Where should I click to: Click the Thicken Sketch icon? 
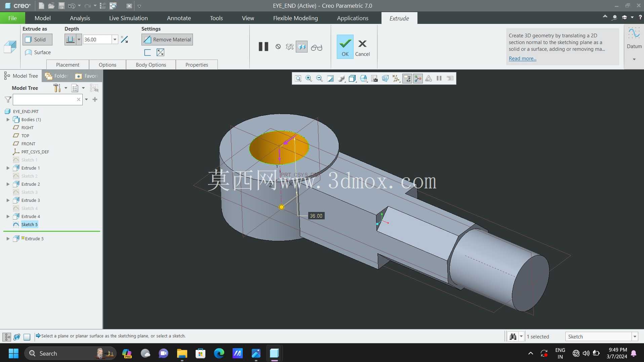147,52
